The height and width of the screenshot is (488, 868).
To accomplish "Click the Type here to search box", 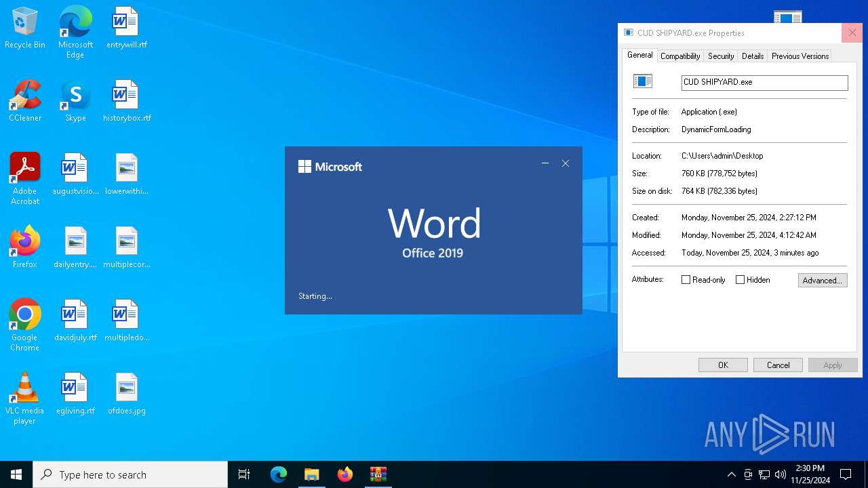I will click(130, 474).
